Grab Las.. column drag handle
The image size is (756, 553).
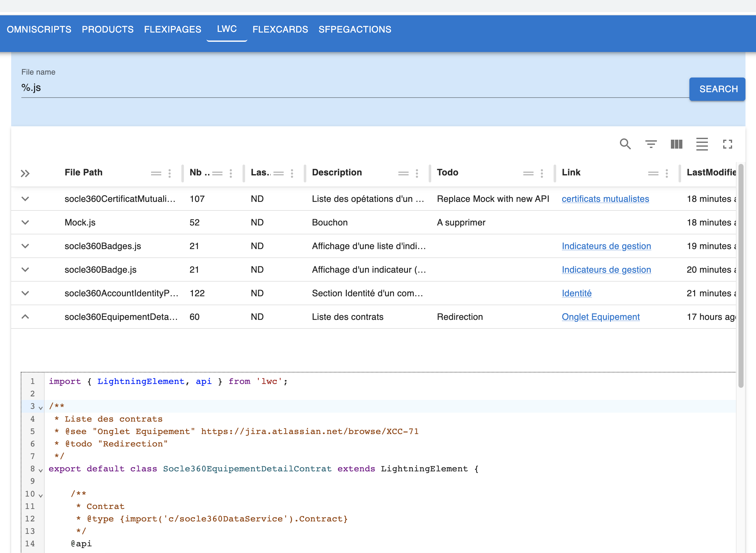pos(278,173)
